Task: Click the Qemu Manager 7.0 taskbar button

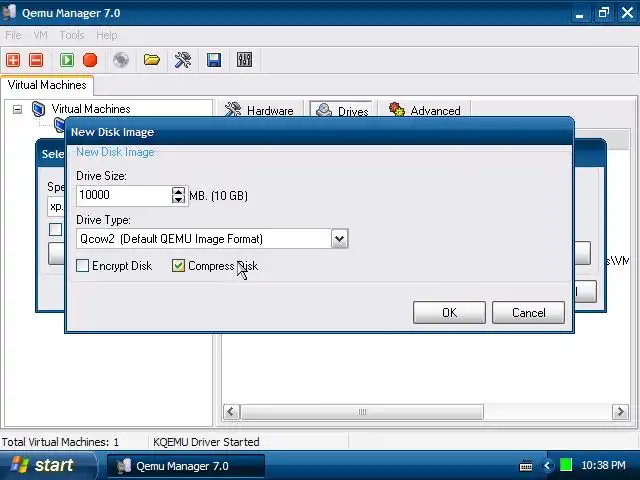Action: coord(186,466)
